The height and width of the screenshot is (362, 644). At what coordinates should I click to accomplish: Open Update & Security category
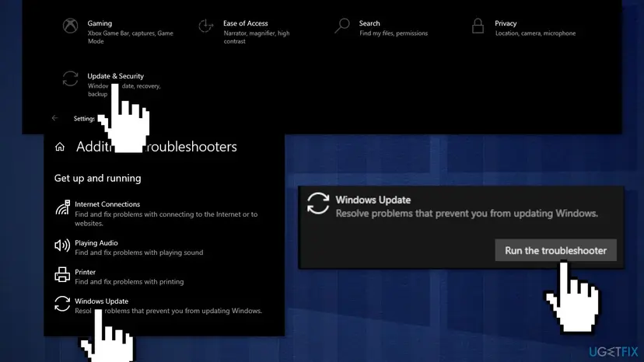[x=115, y=76]
